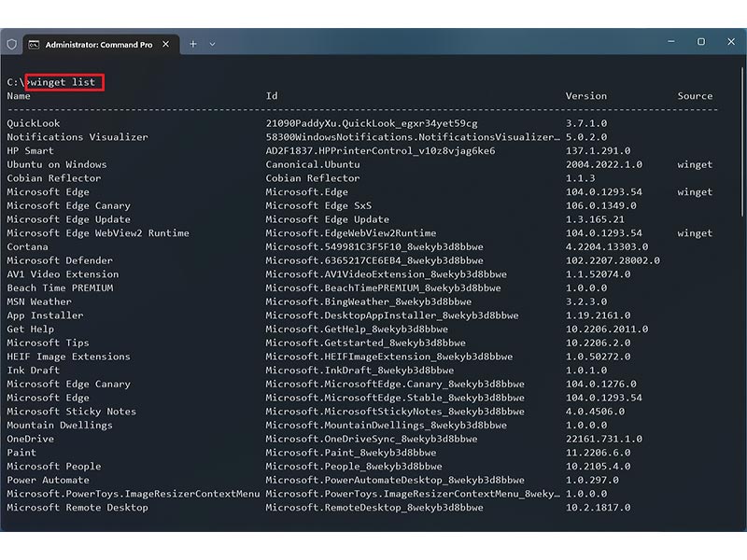This screenshot has width=747, height=560.
Task: Click the Id 'Microsoft.BingWeather_8wekyb3d8bbwe'
Action: click(x=369, y=301)
